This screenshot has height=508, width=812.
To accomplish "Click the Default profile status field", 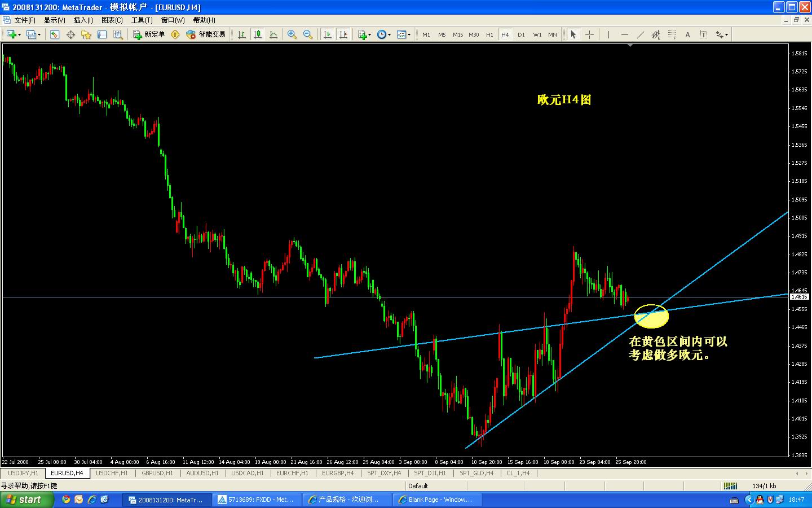I will pyautogui.click(x=418, y=485).
